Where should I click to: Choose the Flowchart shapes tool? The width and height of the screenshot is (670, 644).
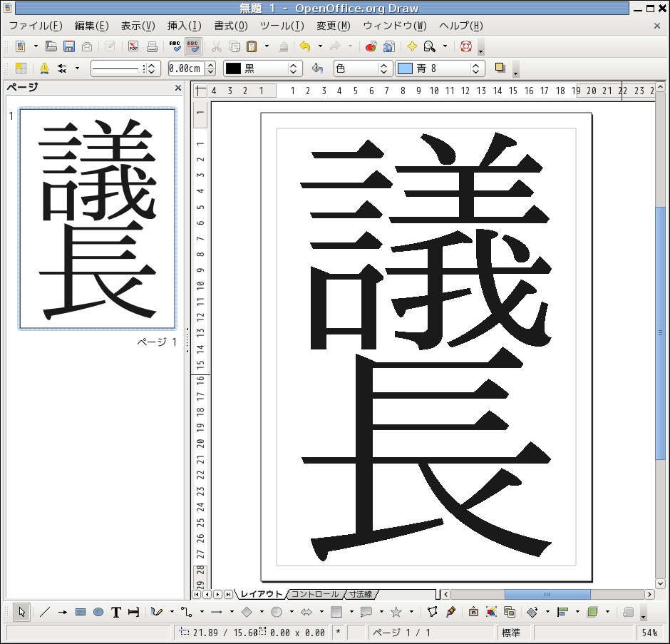[336, 612]
